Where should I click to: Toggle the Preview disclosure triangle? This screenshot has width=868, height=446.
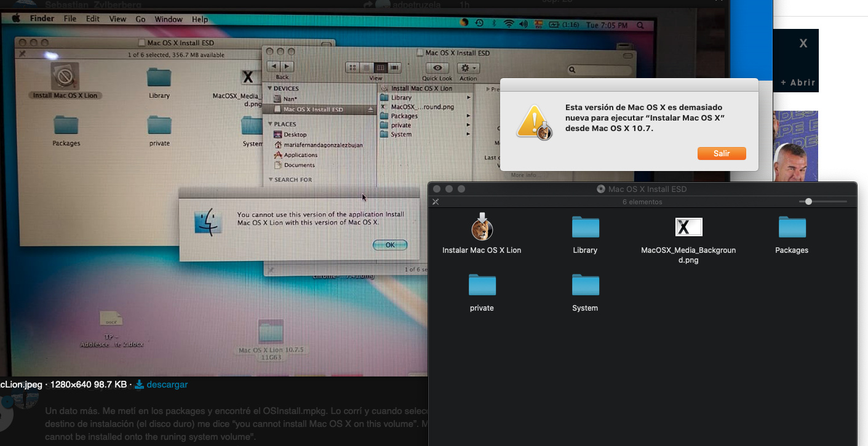(488, 90)
